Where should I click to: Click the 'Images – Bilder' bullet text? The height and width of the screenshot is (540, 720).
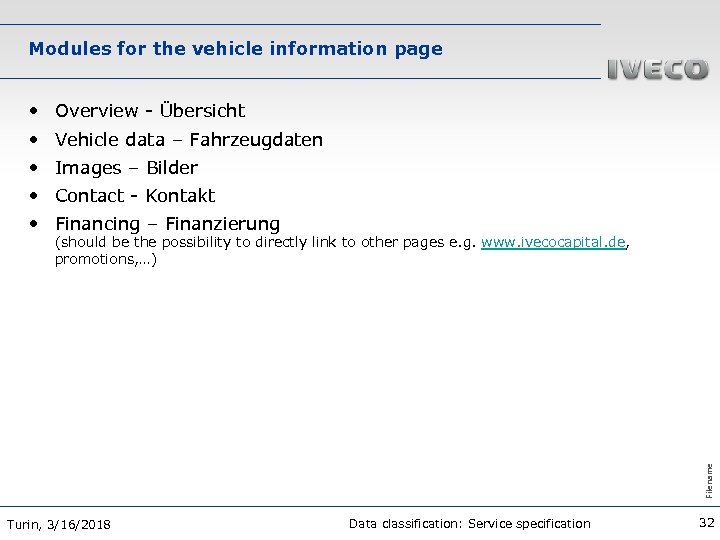[x=126, y=168]
